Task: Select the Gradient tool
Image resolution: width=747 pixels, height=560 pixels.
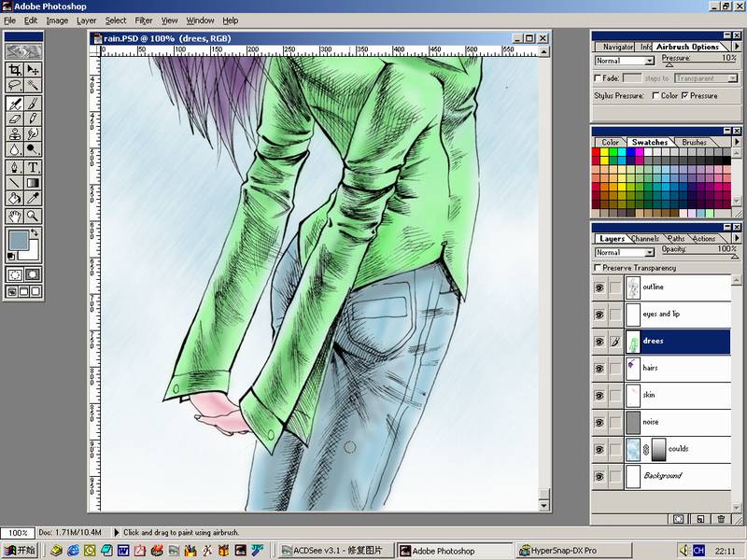Action: click(x=33, y=183)
